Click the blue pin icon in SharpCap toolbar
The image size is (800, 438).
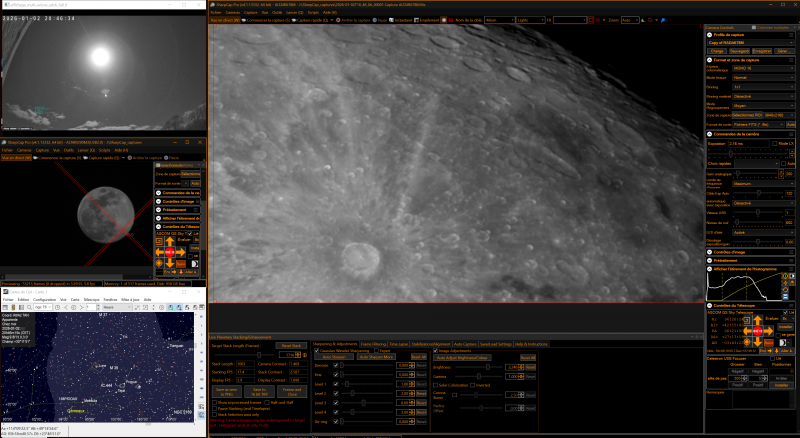click(663, 20)
